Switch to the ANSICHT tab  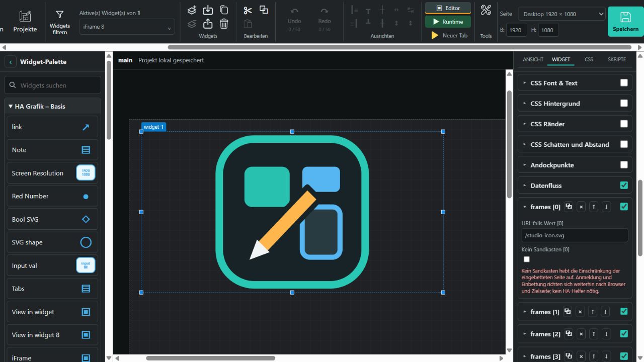tap(533, 59)
